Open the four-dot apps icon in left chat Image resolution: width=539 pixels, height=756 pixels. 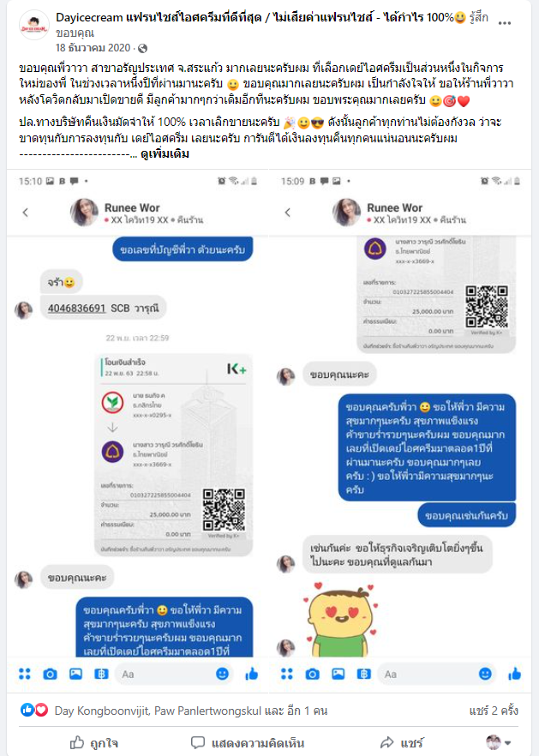tap(25, 674)
